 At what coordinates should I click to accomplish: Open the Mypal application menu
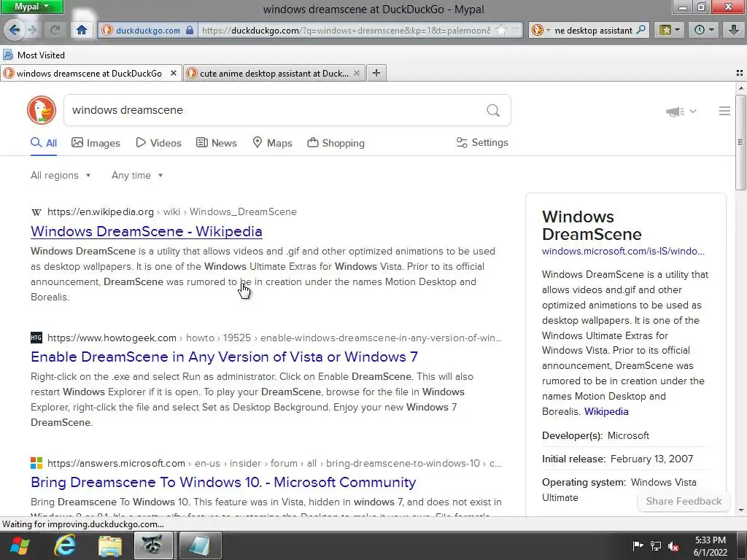tap(31, 7)
